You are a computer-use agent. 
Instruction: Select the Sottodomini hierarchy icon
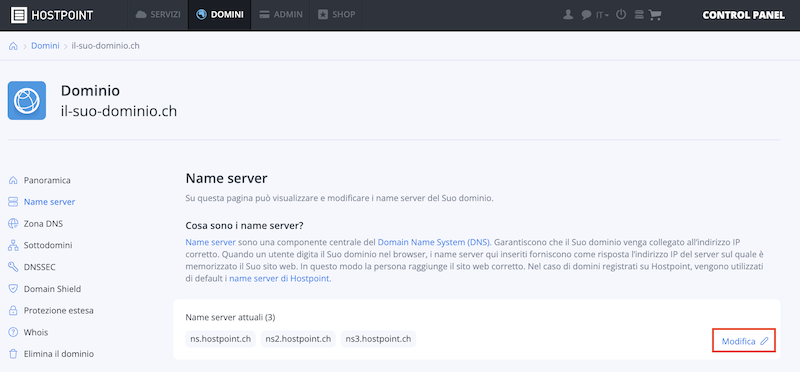[13, 245]
